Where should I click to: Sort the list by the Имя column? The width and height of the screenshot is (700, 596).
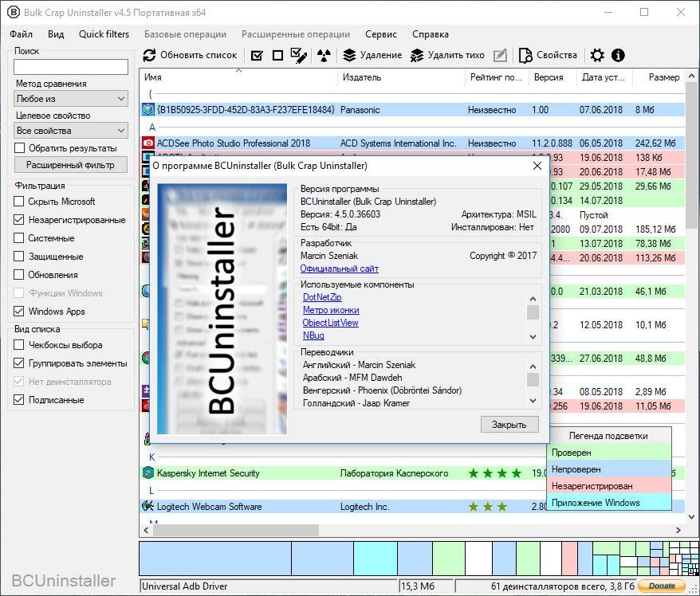239,77
